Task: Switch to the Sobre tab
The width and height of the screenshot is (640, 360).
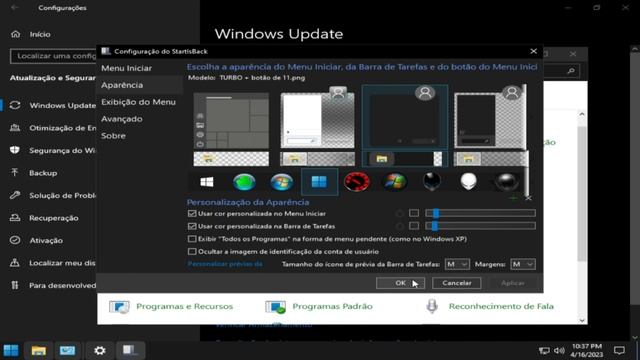Action: click(x=113, y=136)
